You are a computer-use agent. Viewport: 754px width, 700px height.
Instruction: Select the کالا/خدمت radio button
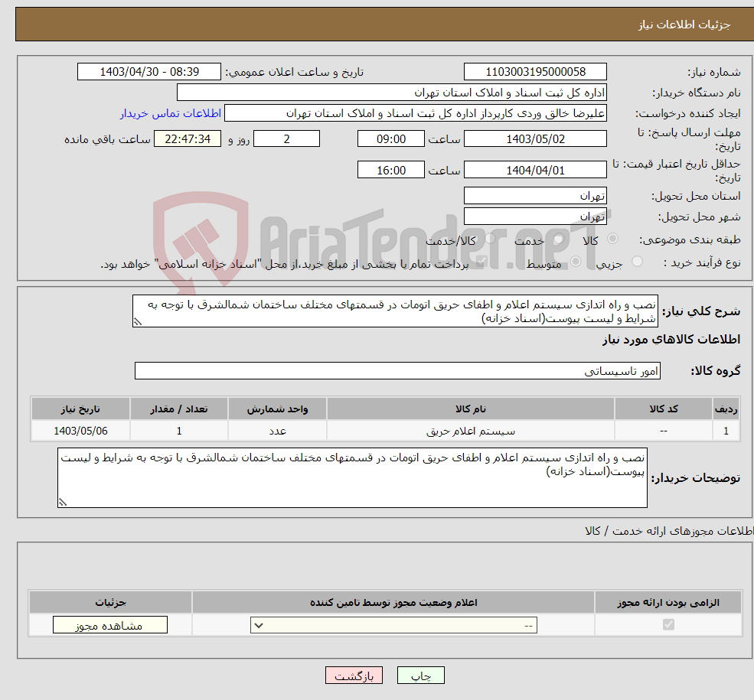pos(490,238)
